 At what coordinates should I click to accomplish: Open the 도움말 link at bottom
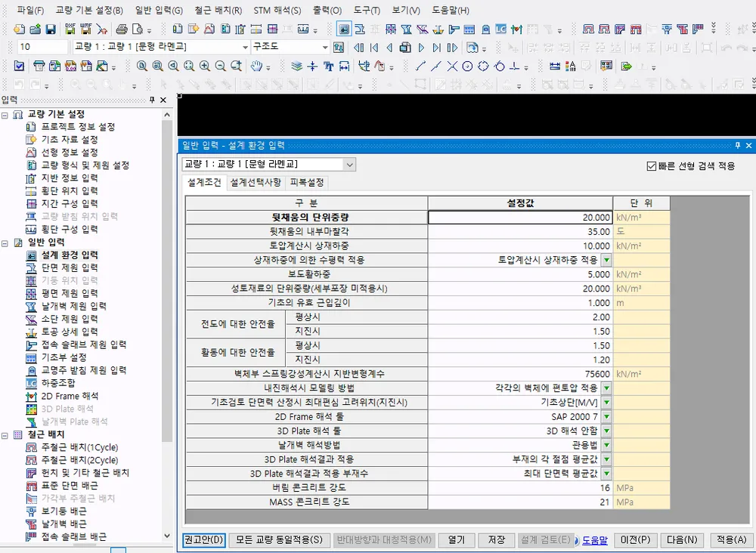[x=595, y=540]
